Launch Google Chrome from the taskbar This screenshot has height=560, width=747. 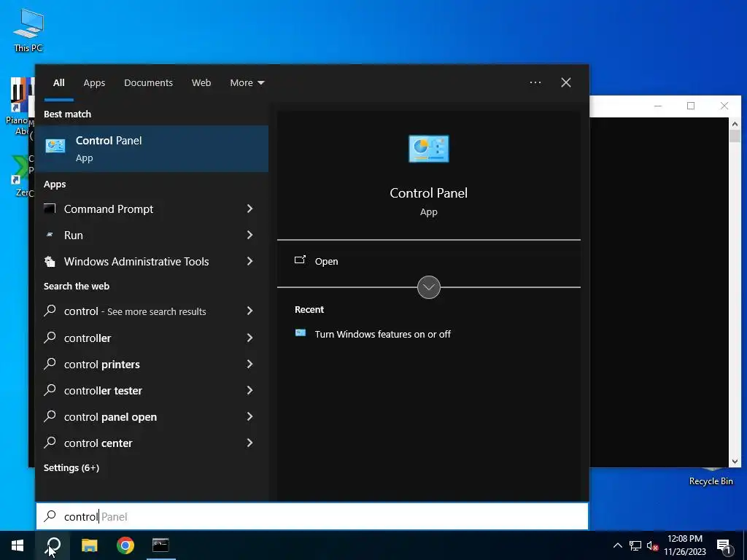coord(125,545)
